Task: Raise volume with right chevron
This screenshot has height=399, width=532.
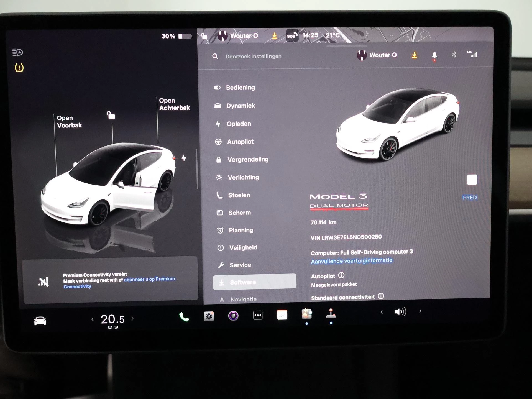Action: click(420, 311)
